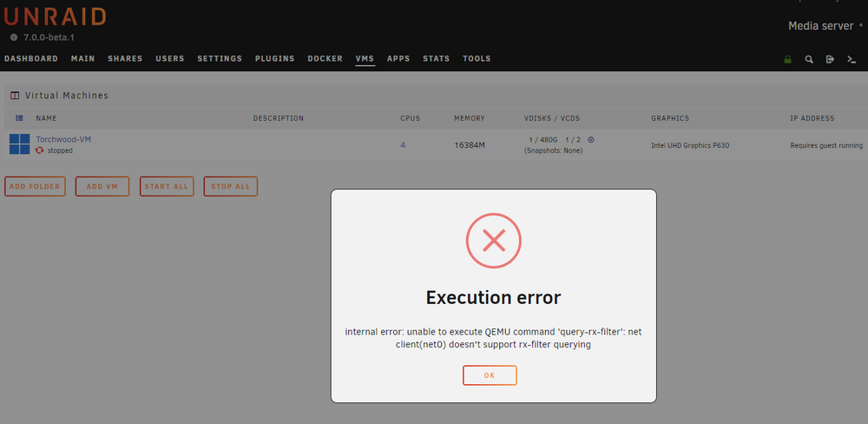Open the STATS page
Image resolution: width=868 pixels, height=424 pixels.
click(x=437, y=59)
